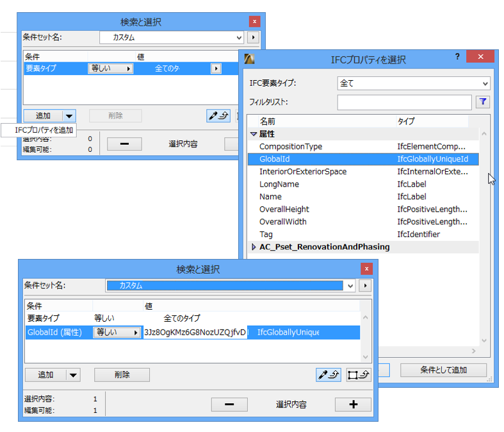The width and height of the screenshot is (504, 432).
Task: Select the OverallHeight property row
Action: click(363, 210)
